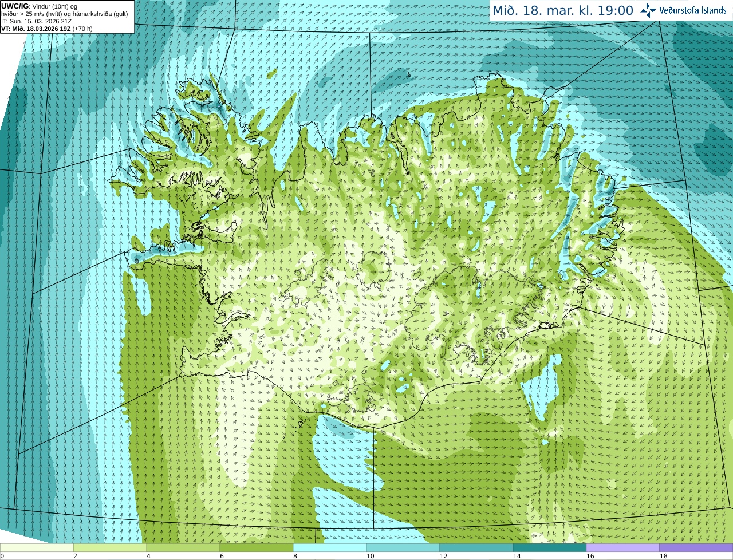Click the "VT: Mið. 18.03.2026 19Z (+70 h)" line
The height and width of the screenshot is (560, 733).
[47, 29]
